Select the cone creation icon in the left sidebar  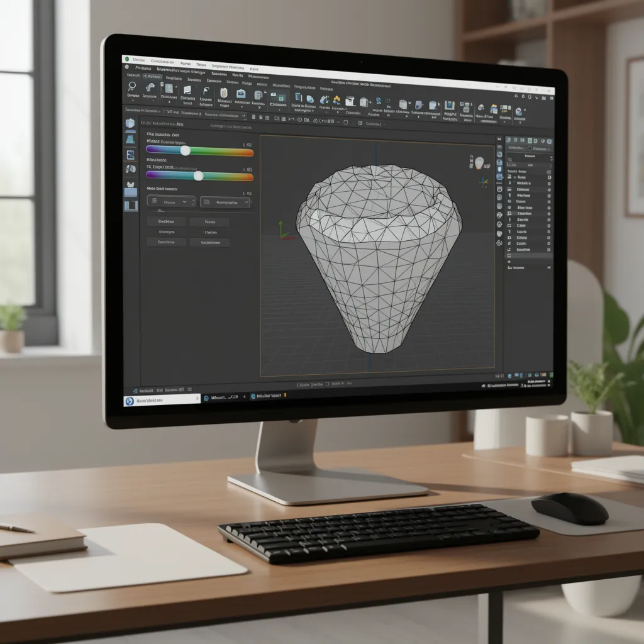131,140
